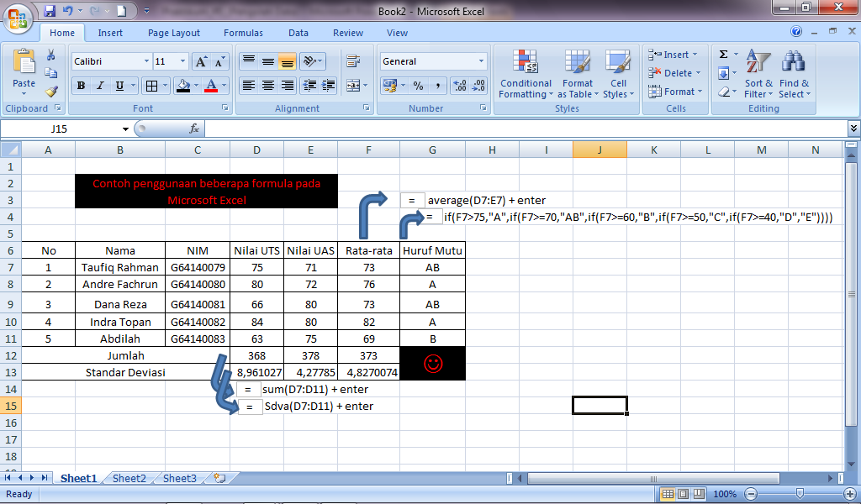
Task: Apply Comma Style number format
Action: pos(437,86)
